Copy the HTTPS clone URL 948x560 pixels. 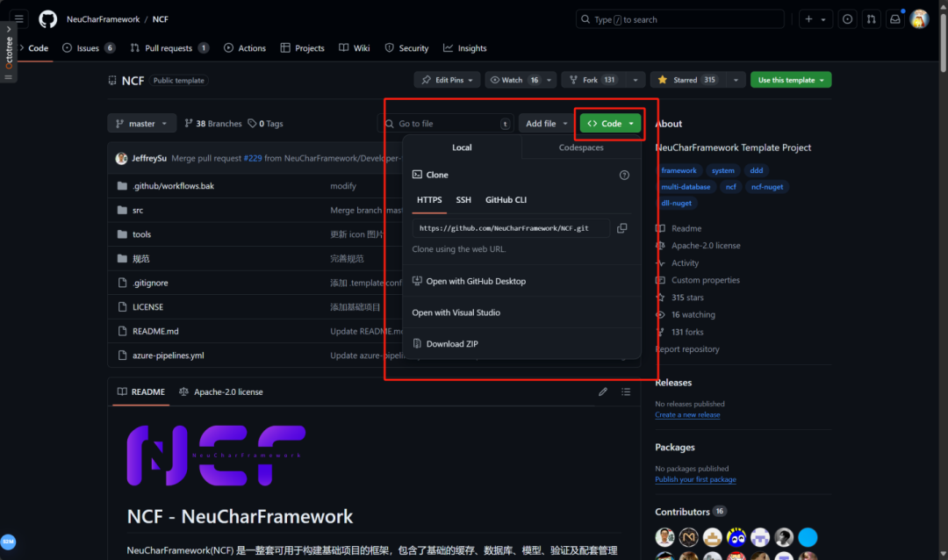tap(621, 228)
